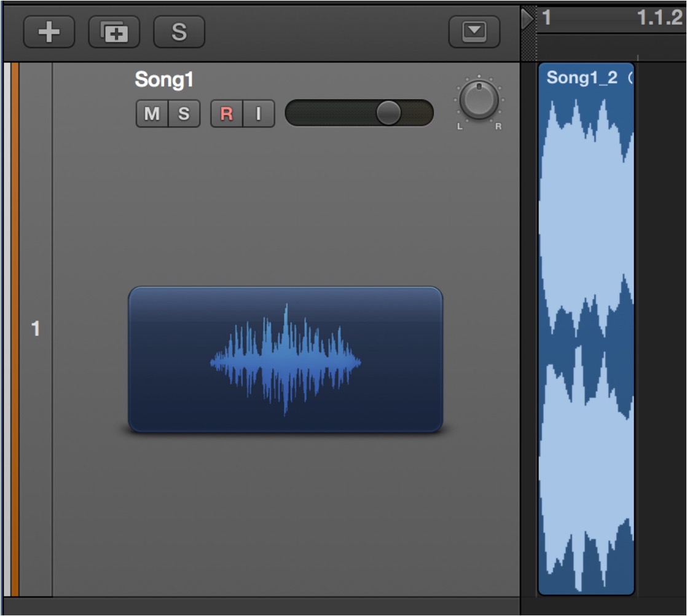Click ruler position 1.1.2
Image resolution: width=687 pixels, height=616 pixels.
pos(660,18)
